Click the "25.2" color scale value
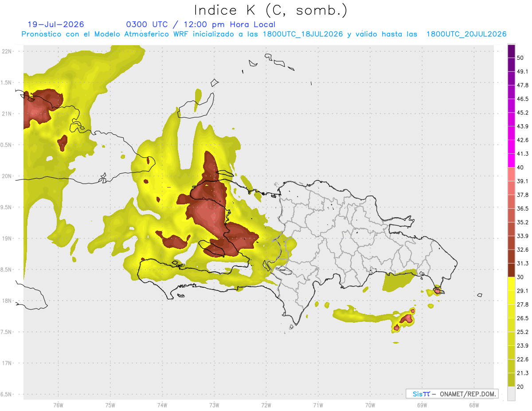 (x=523, y=332)
